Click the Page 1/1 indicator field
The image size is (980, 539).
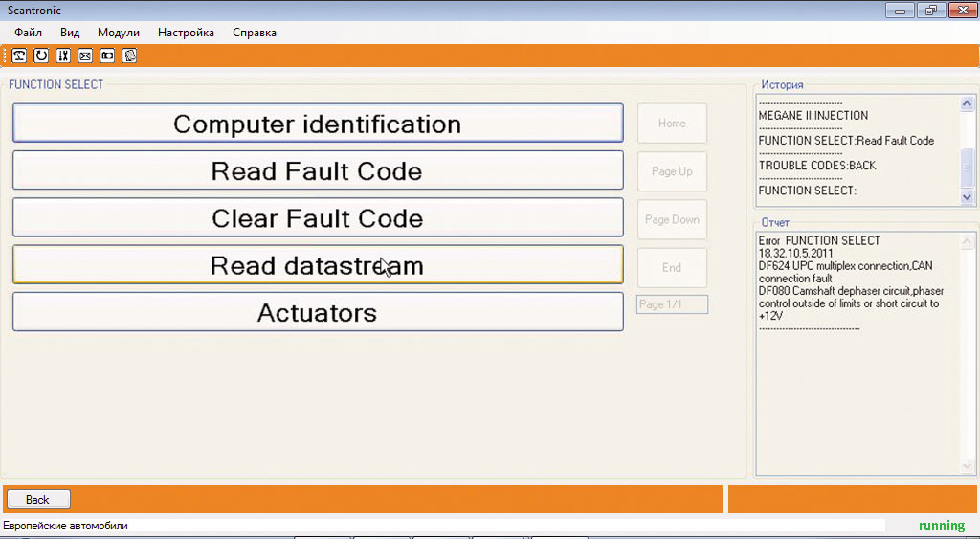click(672, 304)
